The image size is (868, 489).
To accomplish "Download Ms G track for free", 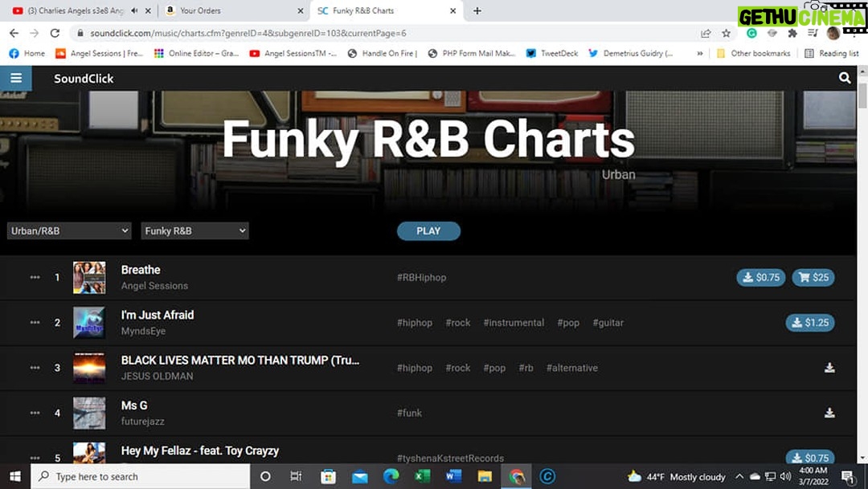I will point(829,413).
